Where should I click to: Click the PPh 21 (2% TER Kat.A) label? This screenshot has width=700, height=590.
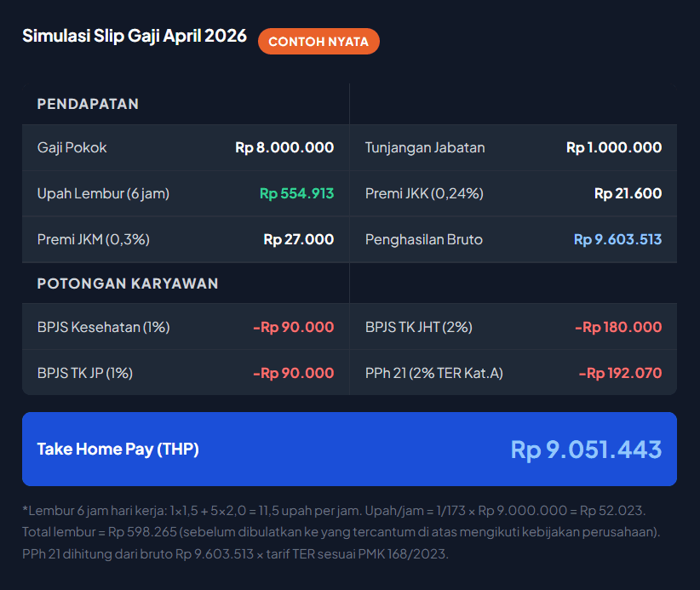(433, 373)
